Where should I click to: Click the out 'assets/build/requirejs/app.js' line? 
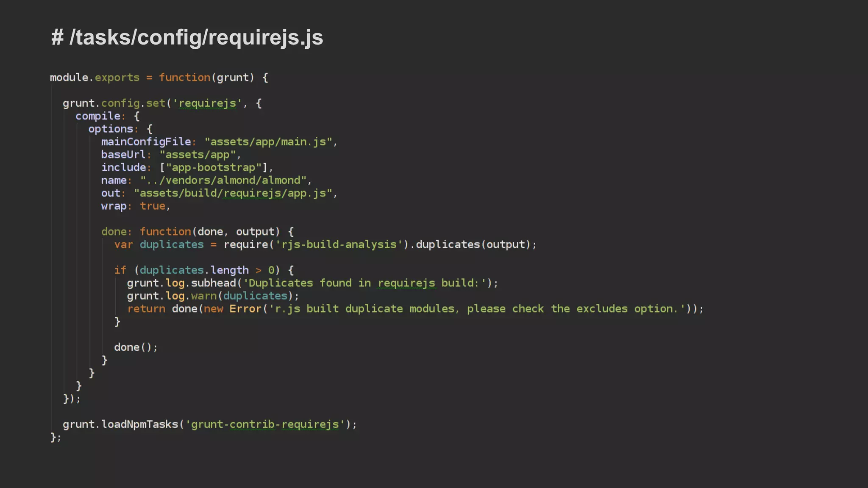219,193
